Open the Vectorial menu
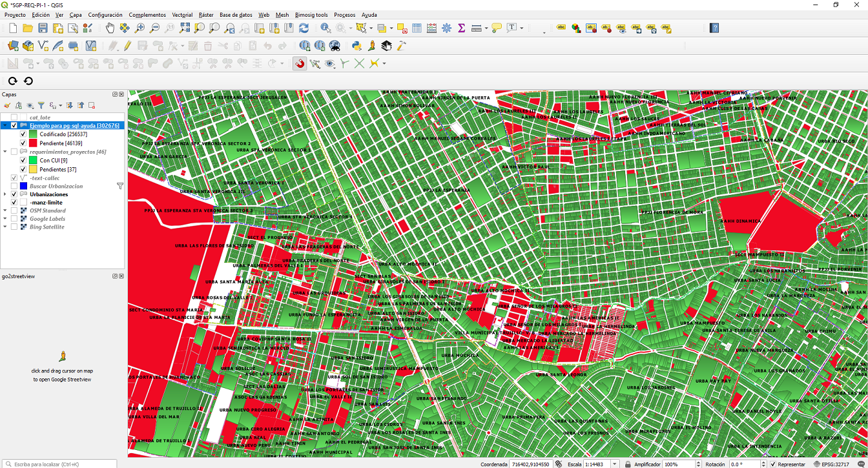 [x=182, y=14]
